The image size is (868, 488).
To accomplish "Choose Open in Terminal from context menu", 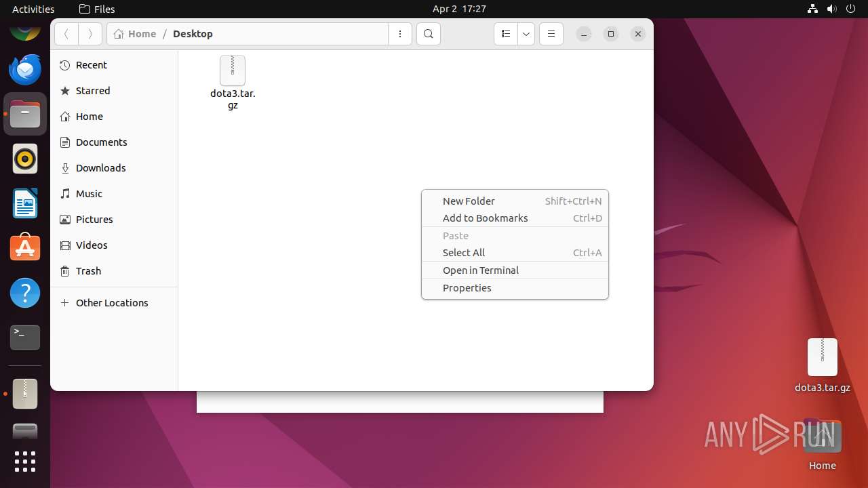I will [515, 270].
